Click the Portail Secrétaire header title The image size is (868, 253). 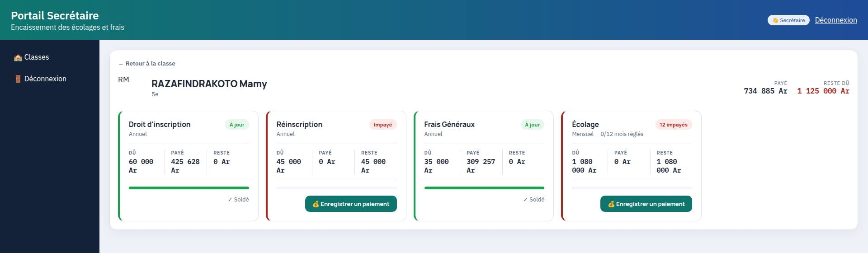coord(55,16)
